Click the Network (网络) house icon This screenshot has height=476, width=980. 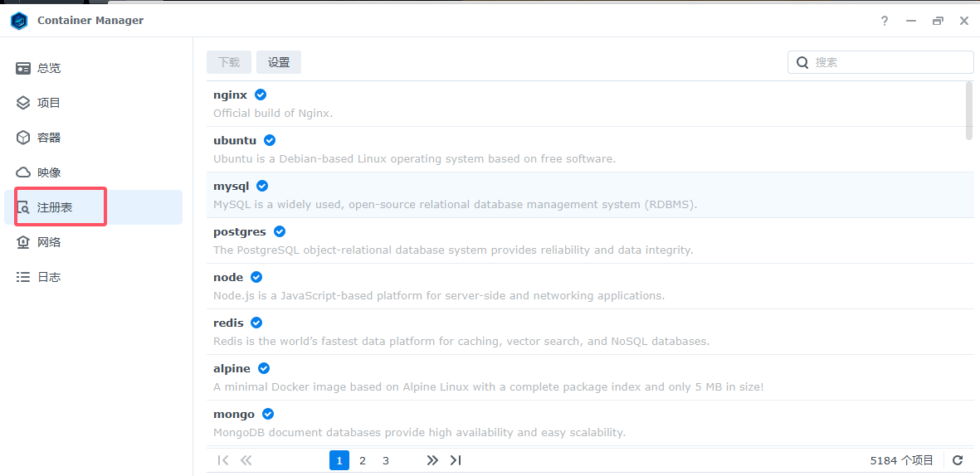(x=23, y=242)
